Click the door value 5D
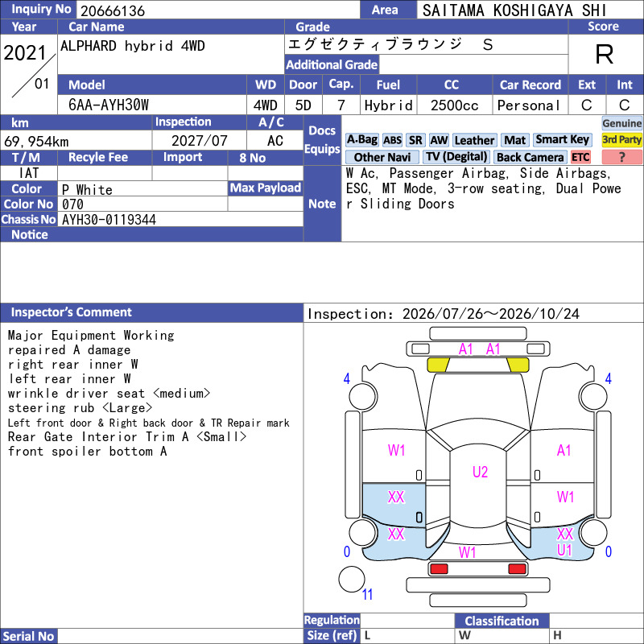The width and height of the screenshot is (644, 644). (x=303, y=105)
